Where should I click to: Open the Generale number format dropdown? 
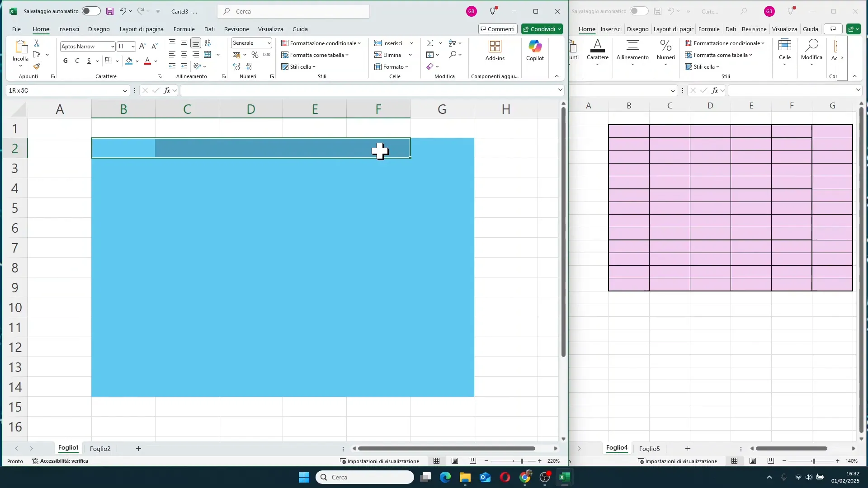coord(269,43)
